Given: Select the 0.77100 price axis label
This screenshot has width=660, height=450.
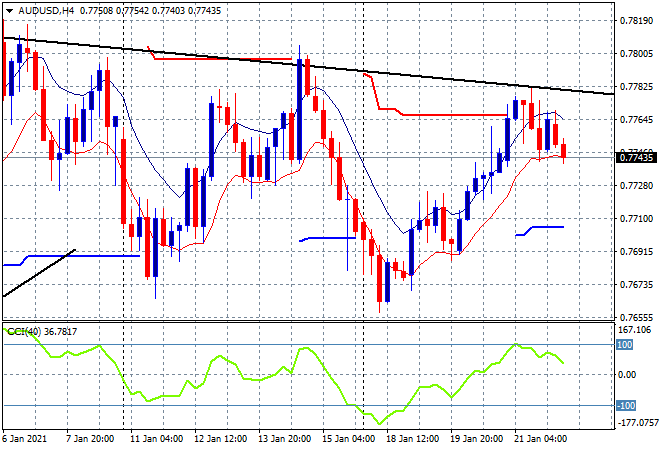Looking at the screenshot, I should coord(636,218).
